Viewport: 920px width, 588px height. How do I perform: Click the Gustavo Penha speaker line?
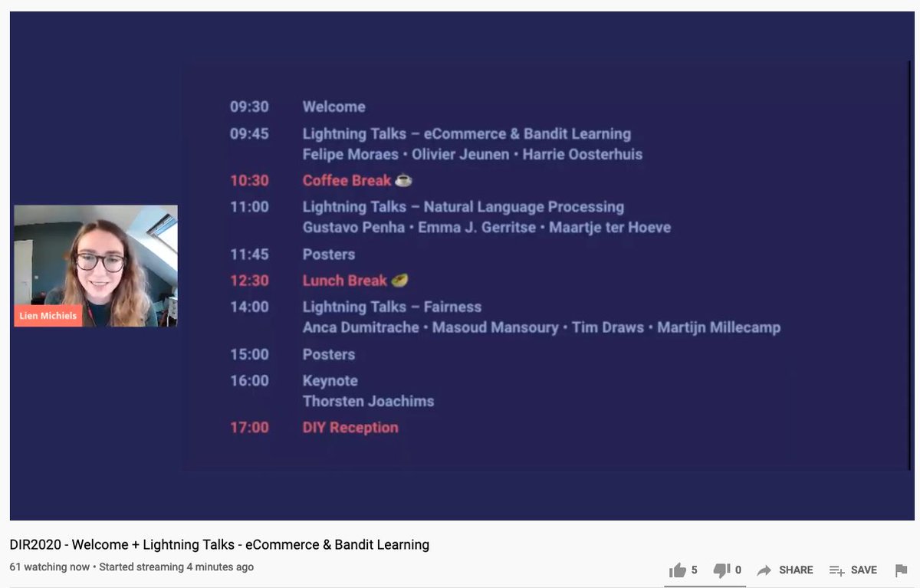[487, 228]
